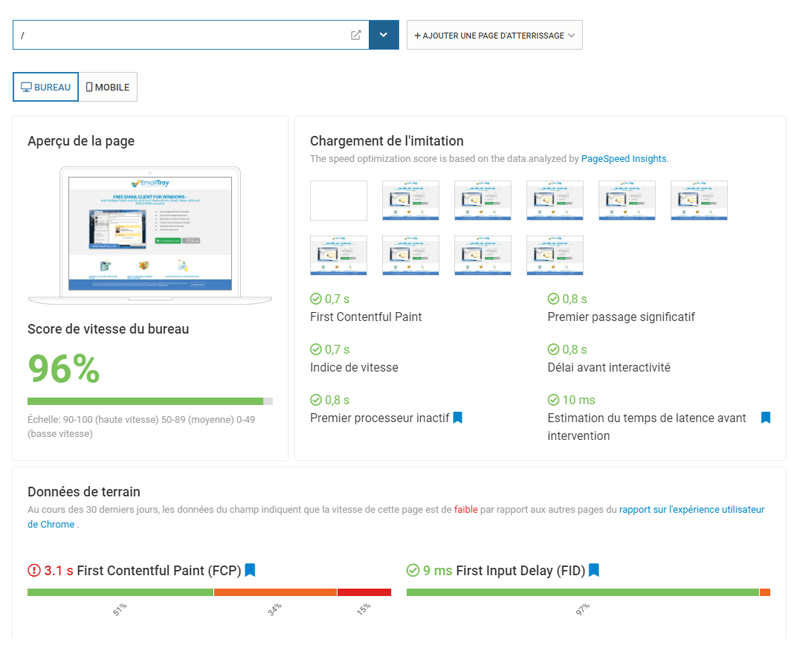Select the first blank loading filmstrip frame
Image resolution: width=800 pixels, height=655 pixels.
pos(338,200)
